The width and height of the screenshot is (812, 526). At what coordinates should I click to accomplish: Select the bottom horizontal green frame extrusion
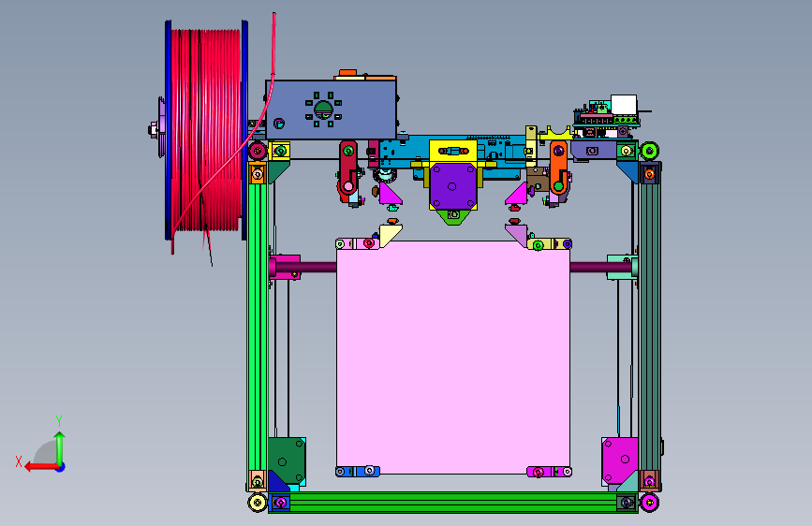(453, 503)
